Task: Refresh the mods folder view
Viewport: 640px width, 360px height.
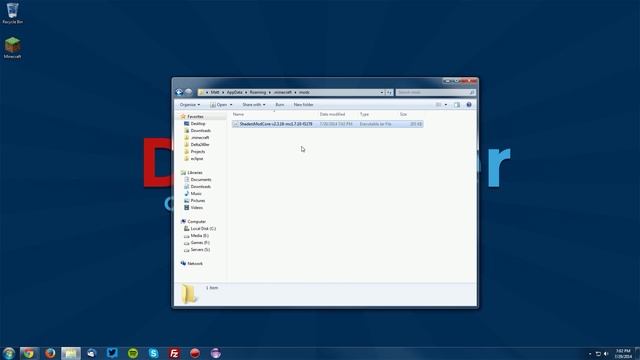Action: coord(389,93)
